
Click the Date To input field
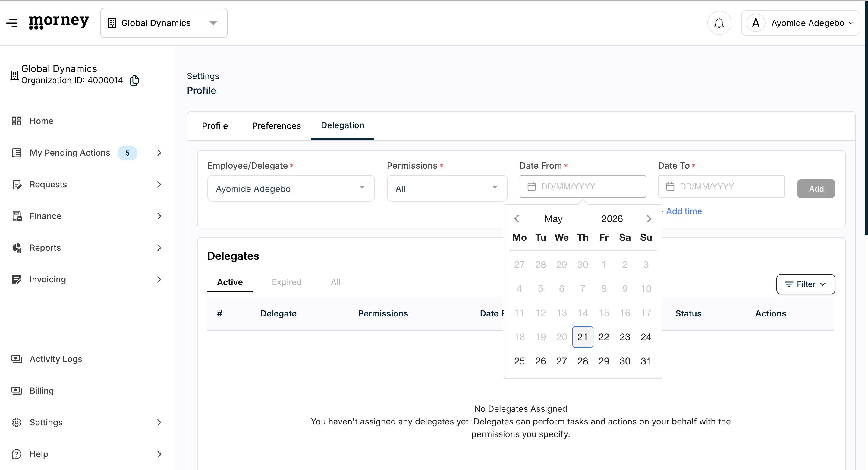click(x=721, y=186)
